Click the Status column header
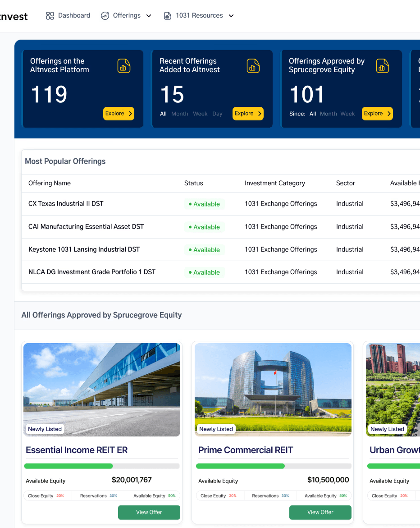The height and width of the screenshot is (528, 420). click(193, 183)
